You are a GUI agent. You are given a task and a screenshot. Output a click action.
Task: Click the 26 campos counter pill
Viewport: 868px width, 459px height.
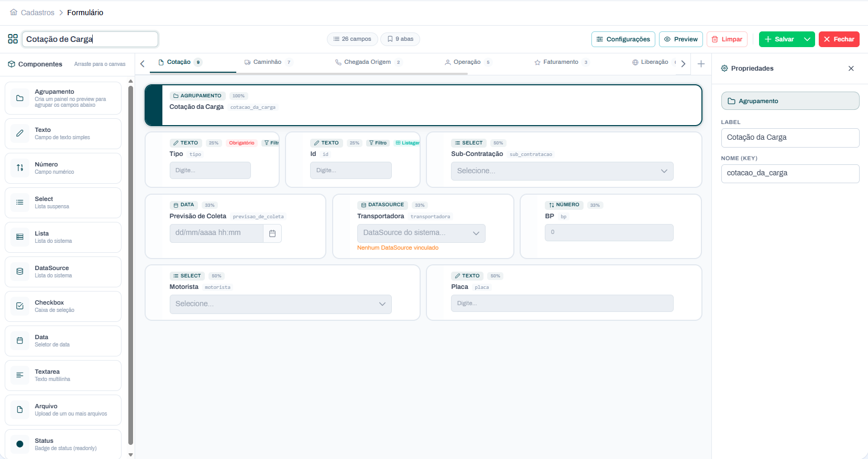(x=353, y=39)
